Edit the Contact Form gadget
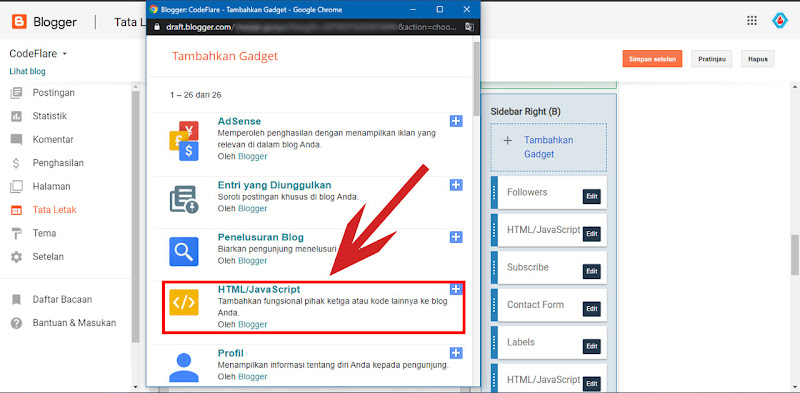The image size is (800, 393). 591,309
